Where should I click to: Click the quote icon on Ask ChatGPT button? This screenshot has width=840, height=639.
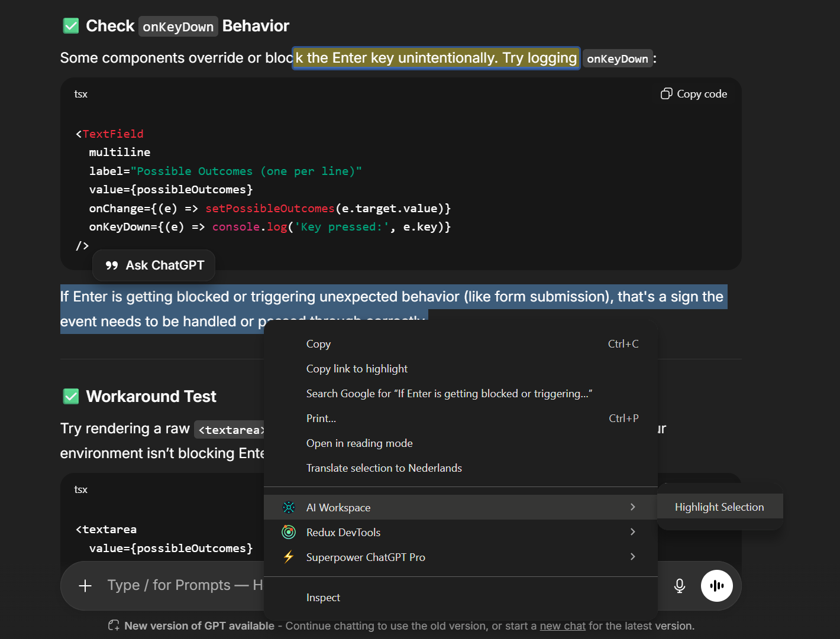point(112,265)
